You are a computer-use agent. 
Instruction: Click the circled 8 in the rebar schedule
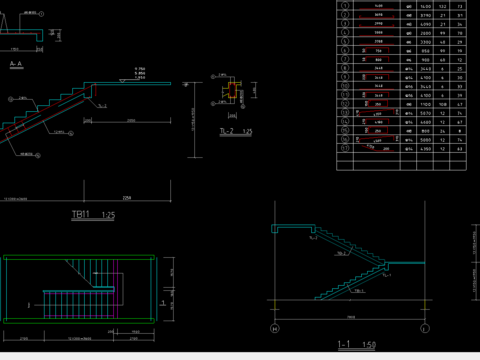[x=345, y=68]
